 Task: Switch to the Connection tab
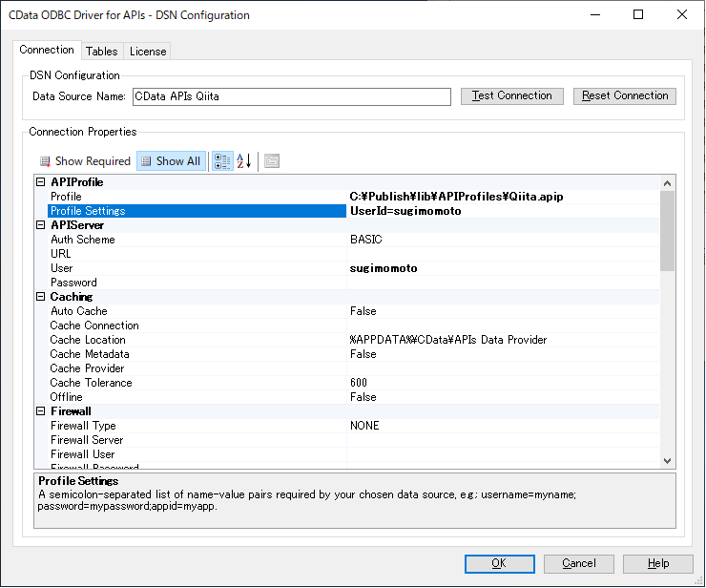47,50
